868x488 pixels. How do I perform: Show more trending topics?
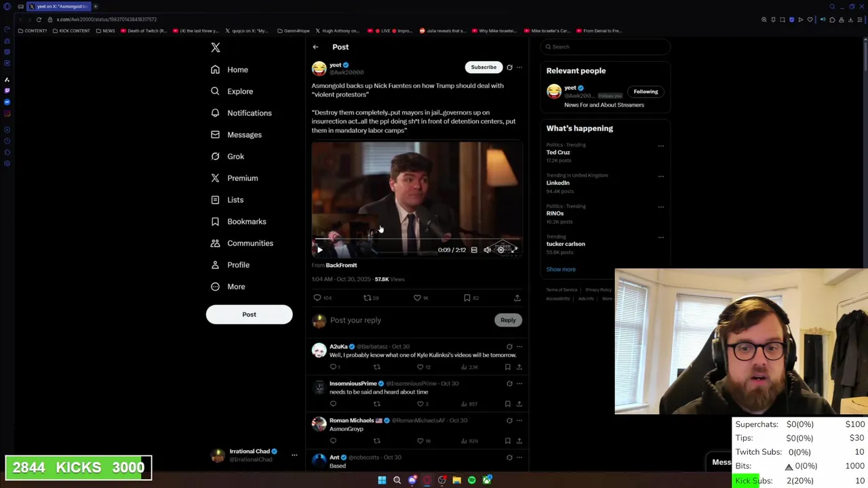point(561,269)
